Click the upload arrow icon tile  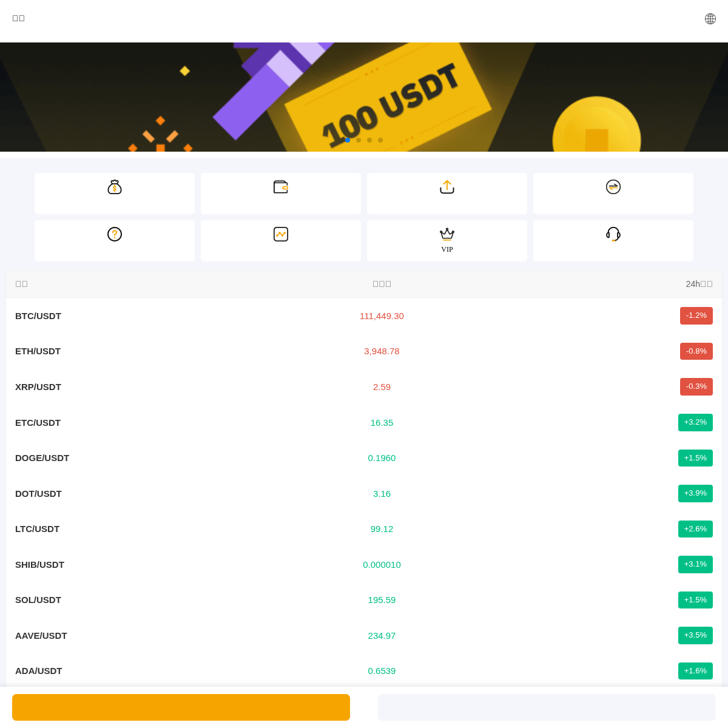(447, 193)
